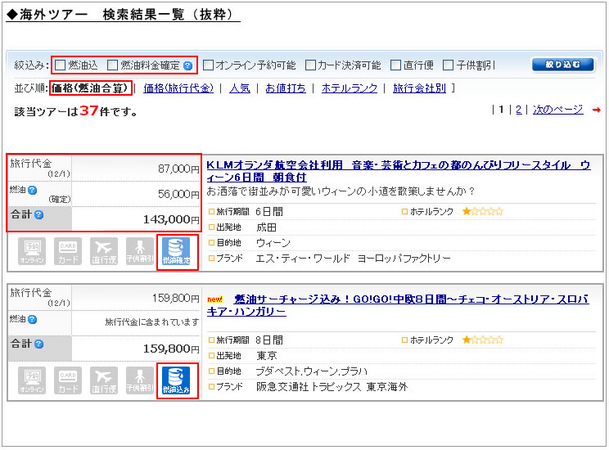Image resolution: width=609 pixels, height=450 pixels.
Task: Click the hotel rank stars for ウィーン tour
Action: tap(483, 212)
